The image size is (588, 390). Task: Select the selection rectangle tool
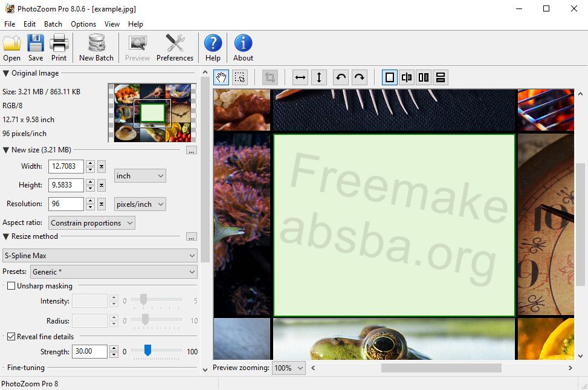click(240, 77)
